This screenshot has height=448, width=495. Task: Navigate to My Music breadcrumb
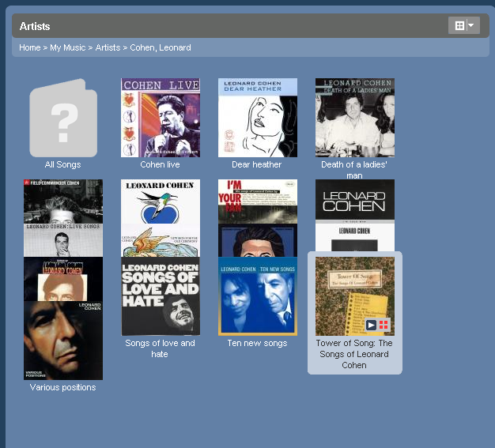coord(67,48)
